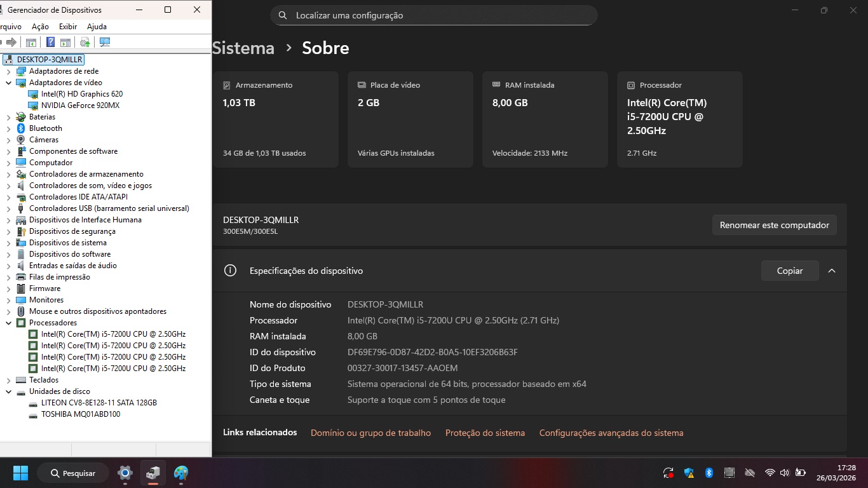This screenshot has height=488, width=868.
Task: Collapse the Especificações do dispositivo section chevron
Action: pyautogui.click(x=832, y=271)
